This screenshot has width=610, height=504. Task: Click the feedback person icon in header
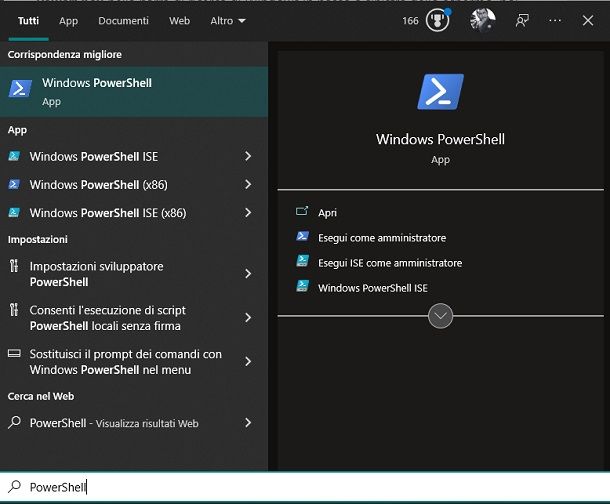[522, 21]
